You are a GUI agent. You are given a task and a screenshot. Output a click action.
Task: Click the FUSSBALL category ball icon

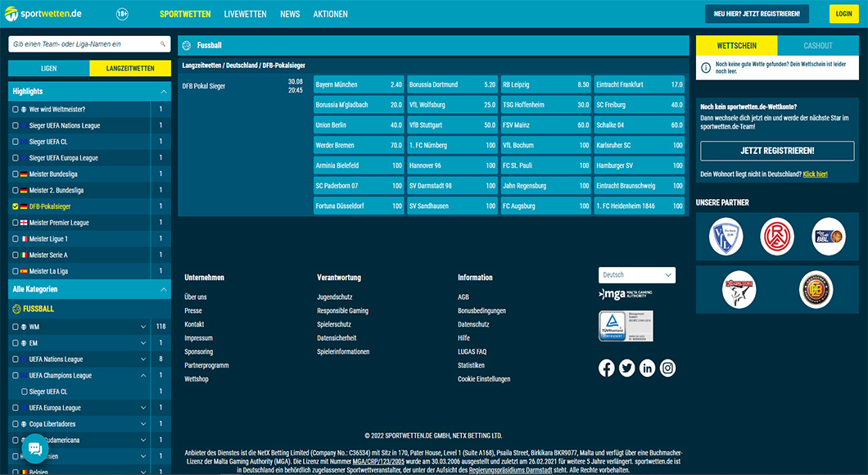[x=16, y=309]
